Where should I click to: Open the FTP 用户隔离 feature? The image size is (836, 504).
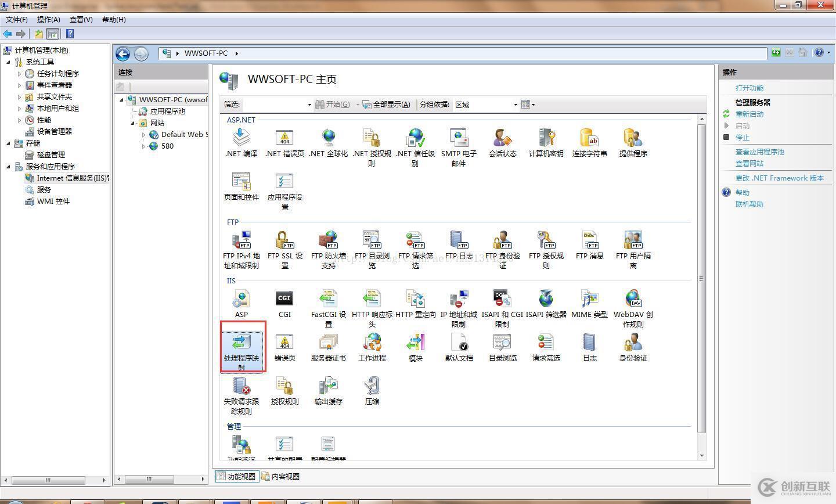click(x=633, y=250)
